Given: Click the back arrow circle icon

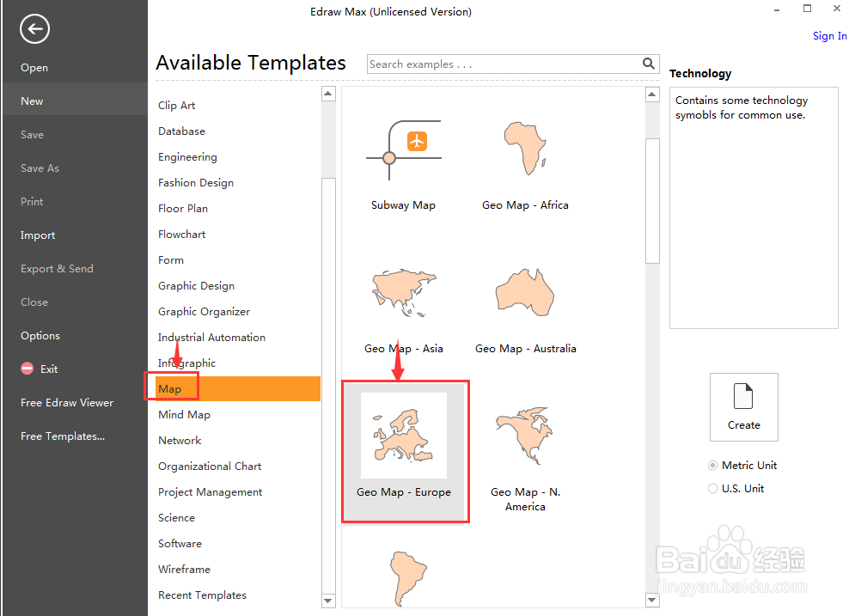Looking at the screenshot, I should (35, 29).
